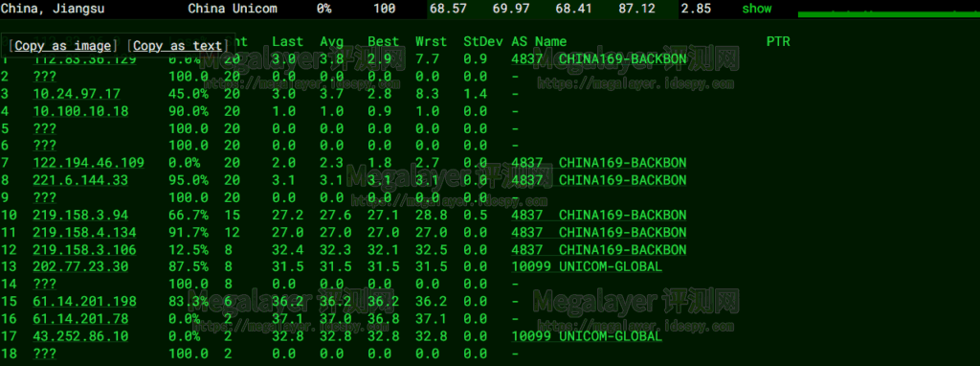Select the Best column header
The image size is (980, 366).
(x=383, y=41)
